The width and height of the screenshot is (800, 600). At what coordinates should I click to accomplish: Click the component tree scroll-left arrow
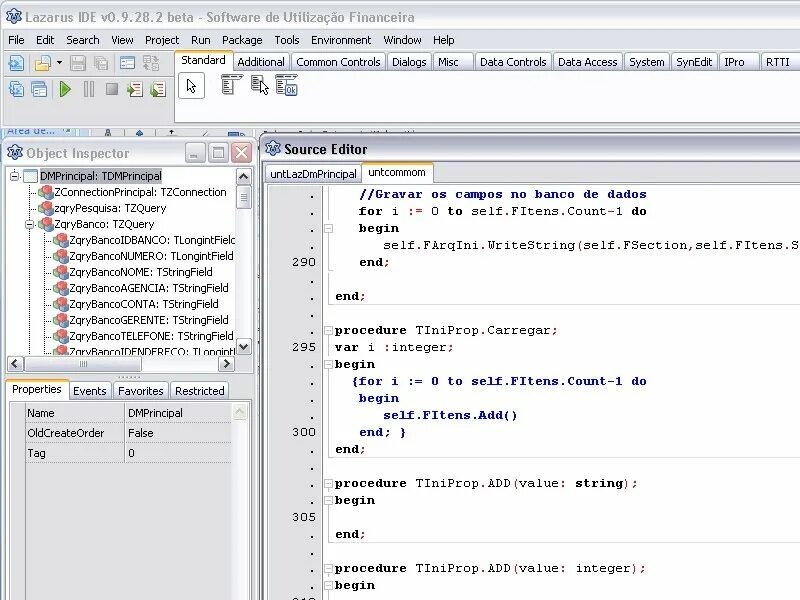(15, 364)
